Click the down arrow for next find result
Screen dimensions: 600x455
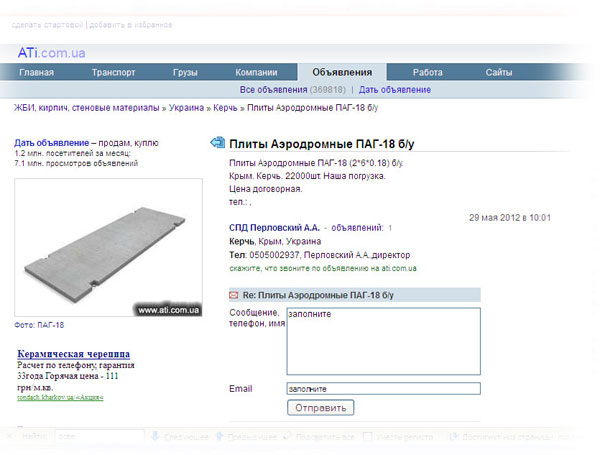click(x=156, y=437)
